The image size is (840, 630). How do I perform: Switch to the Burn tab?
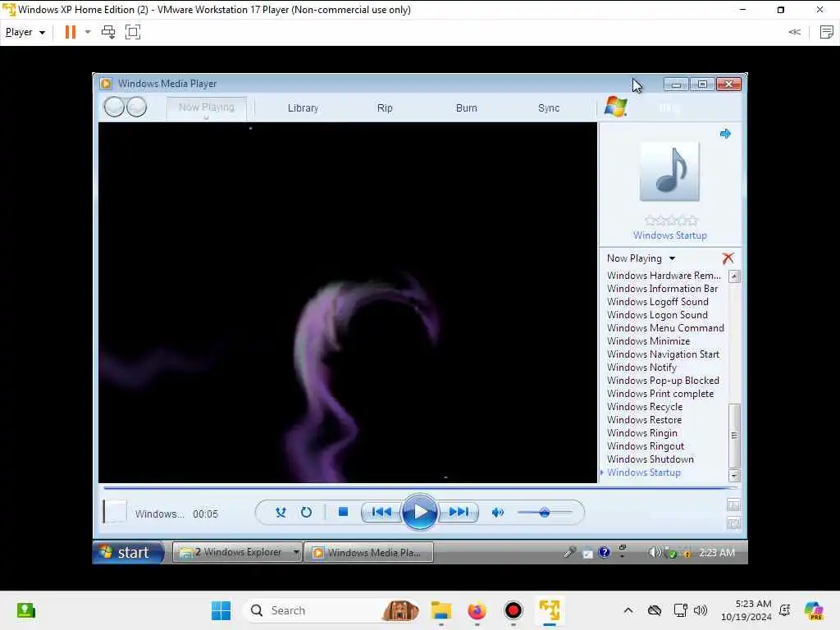click(x=467, y=107)
